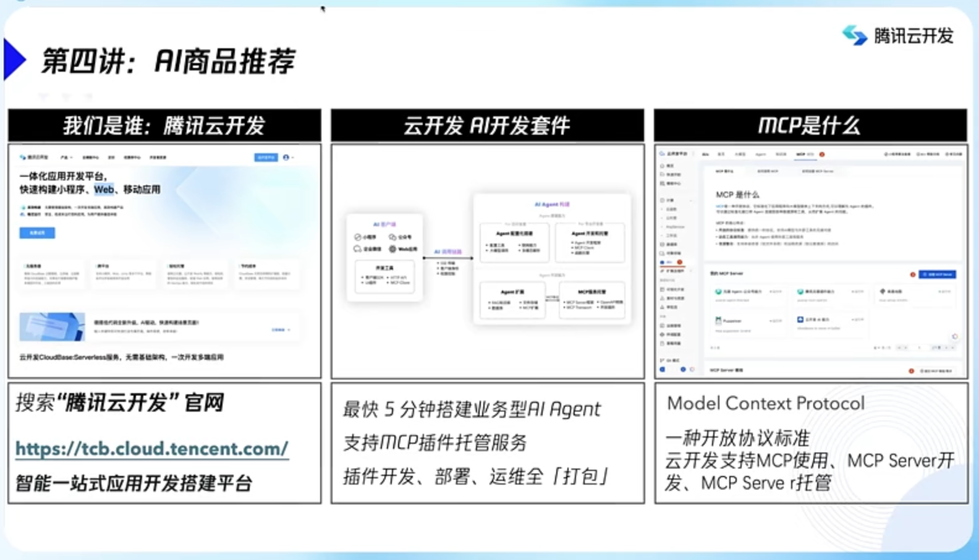Click the text 搜索“腾讯云开发”官网
The image size is (979, 560).
[x=120, y=403]
